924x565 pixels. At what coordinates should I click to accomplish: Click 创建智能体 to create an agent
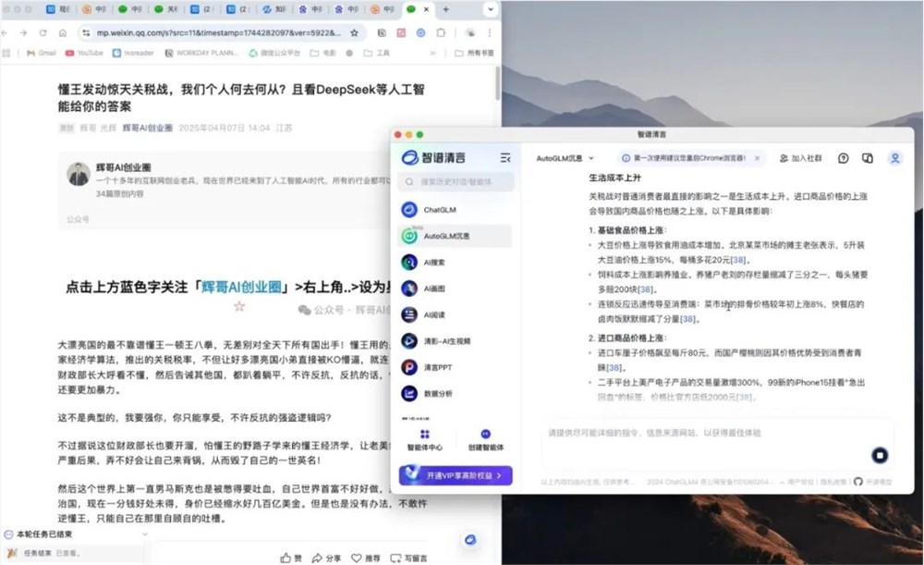point(487,441)
